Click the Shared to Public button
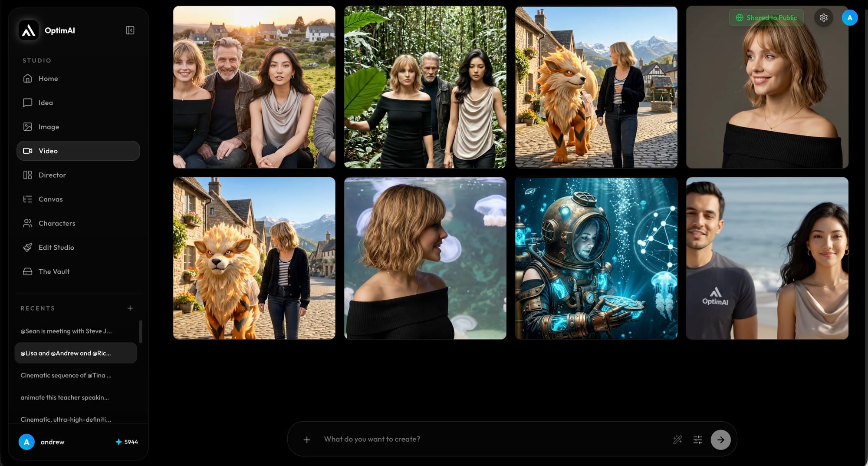The width and height of the screenshot is (868, 466). [x=766, y=18]
